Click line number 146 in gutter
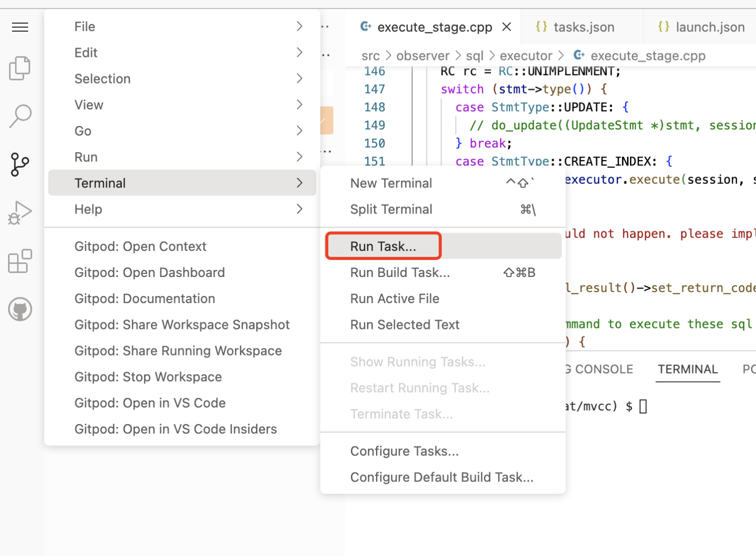756x556 pixels. (374, 71)
